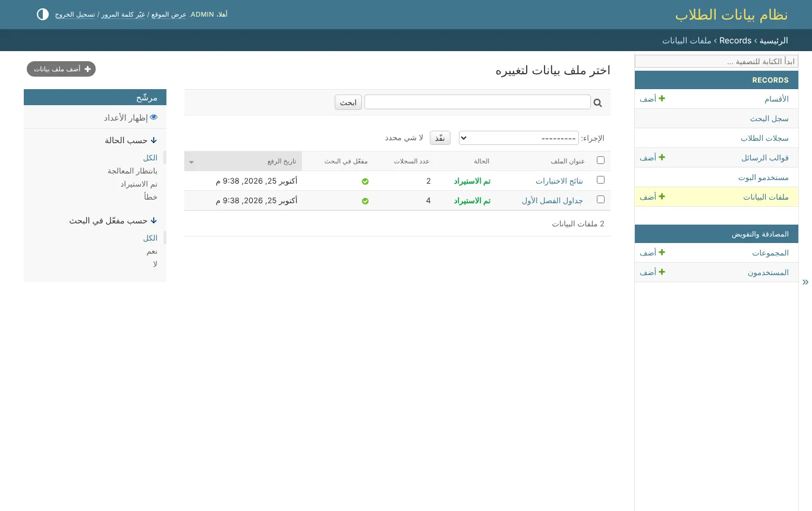This screenshot has width=812, height=511.
Task: Open سجل البحث in the sidebar
Action: [769, 118]
